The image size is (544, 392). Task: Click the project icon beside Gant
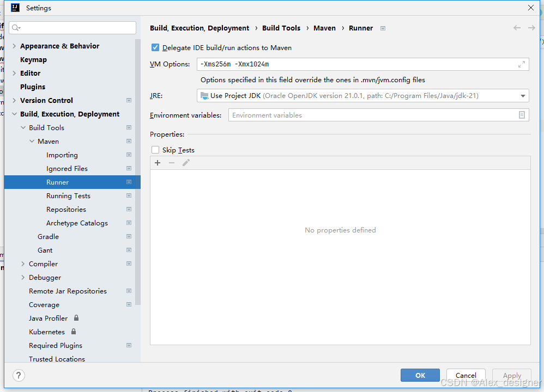click(x=129, y=250)
